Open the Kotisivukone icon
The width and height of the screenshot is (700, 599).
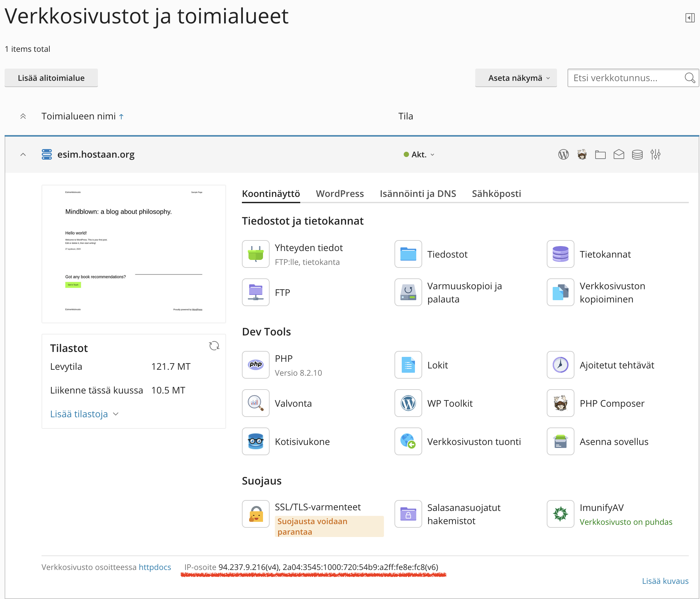(256, 441)
